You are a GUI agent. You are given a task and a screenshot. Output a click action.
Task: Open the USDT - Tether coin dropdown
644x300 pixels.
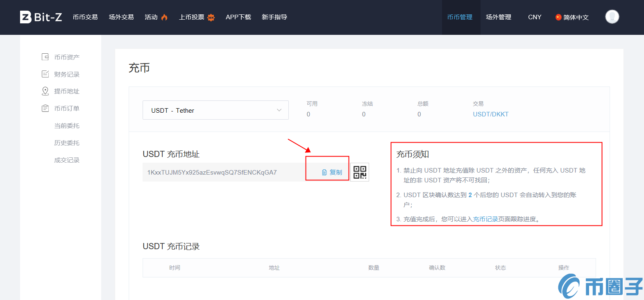coord(215,110)
